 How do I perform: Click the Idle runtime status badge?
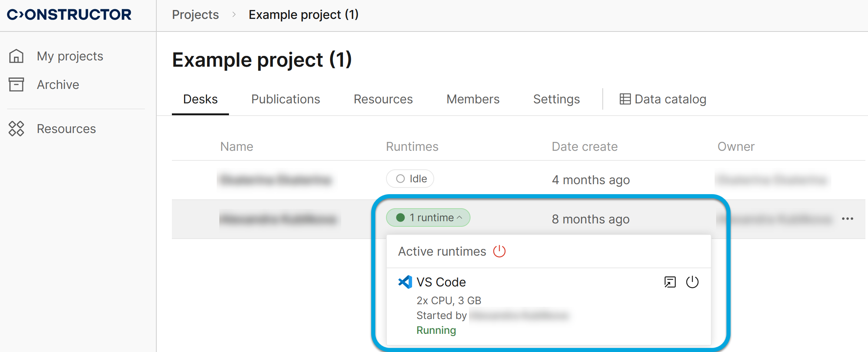pos(410,179)
